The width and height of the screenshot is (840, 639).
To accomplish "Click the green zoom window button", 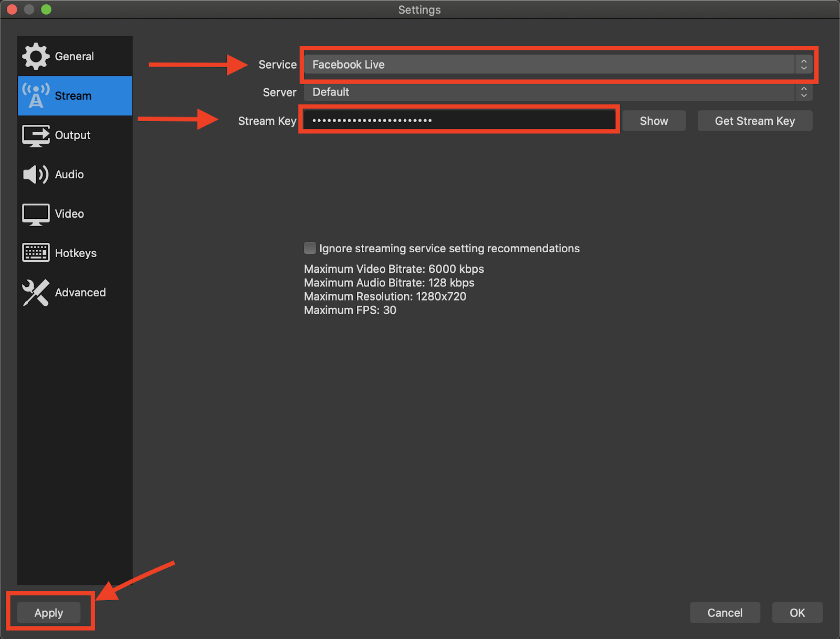I will [46, 9].
